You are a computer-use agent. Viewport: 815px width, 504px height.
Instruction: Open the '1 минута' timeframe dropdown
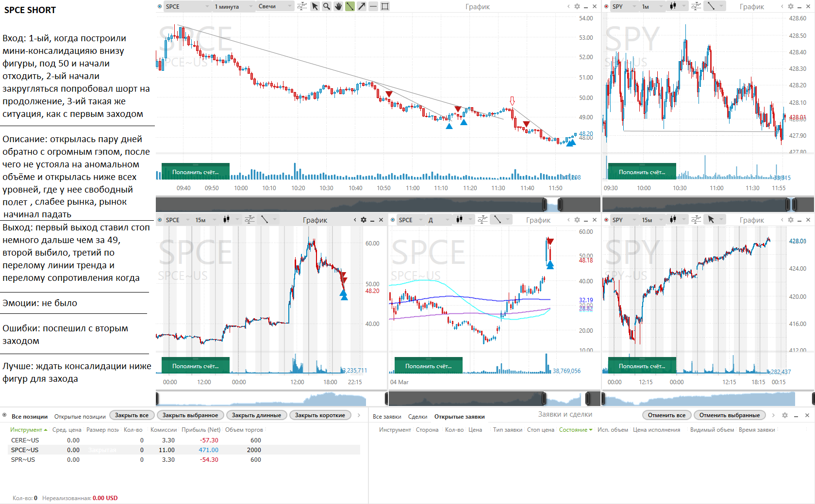(x=233, y=6)
